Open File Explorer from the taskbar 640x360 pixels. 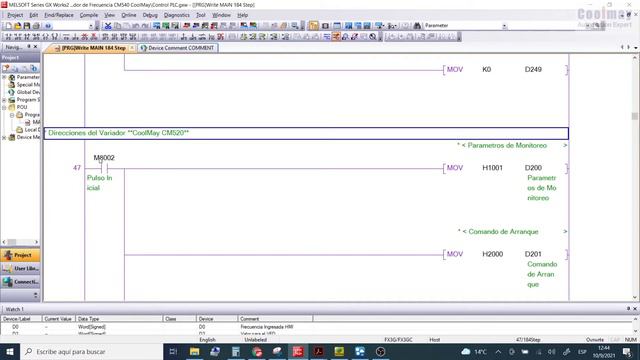194,351
